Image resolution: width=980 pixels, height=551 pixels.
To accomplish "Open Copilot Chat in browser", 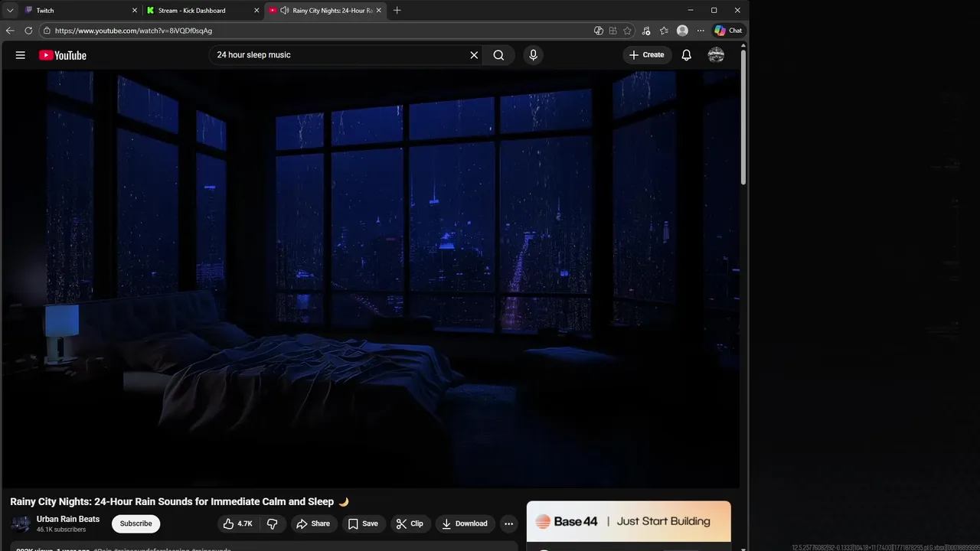I will pos(728,31).
